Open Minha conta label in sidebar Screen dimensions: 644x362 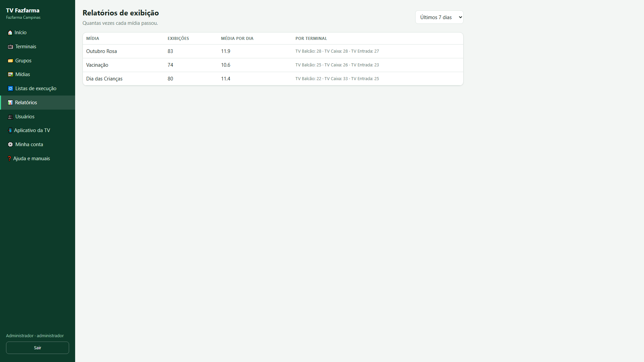29,144
